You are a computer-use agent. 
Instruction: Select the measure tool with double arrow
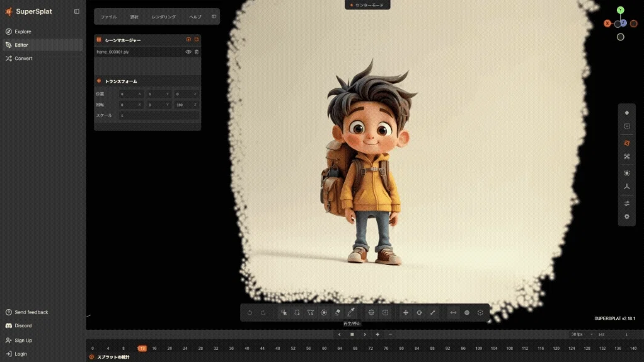[454, 313]
